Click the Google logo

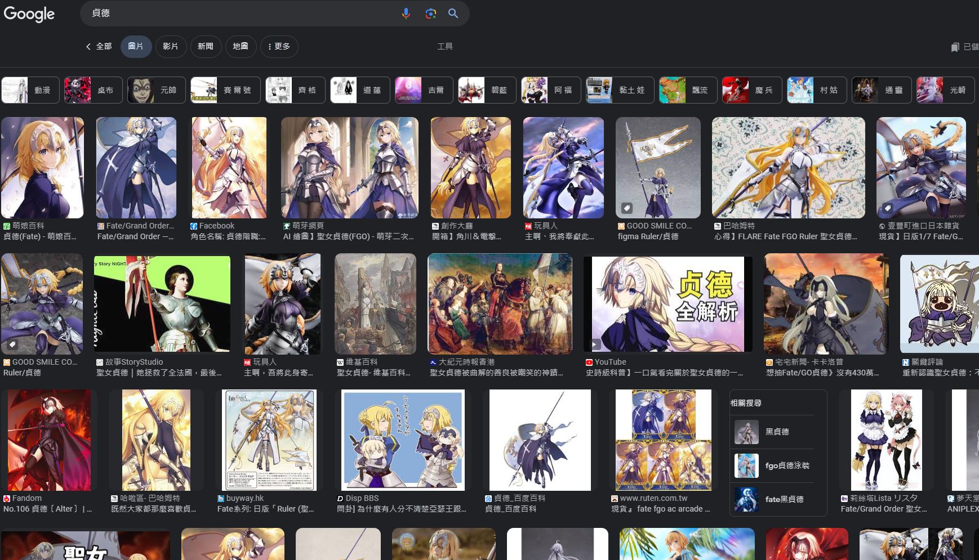[x=29, y=14]
